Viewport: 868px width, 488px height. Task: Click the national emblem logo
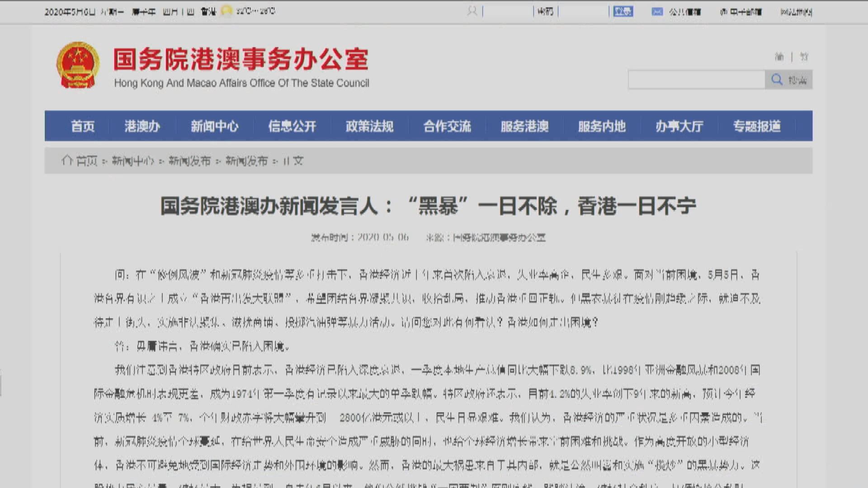[x=78, y=66]
